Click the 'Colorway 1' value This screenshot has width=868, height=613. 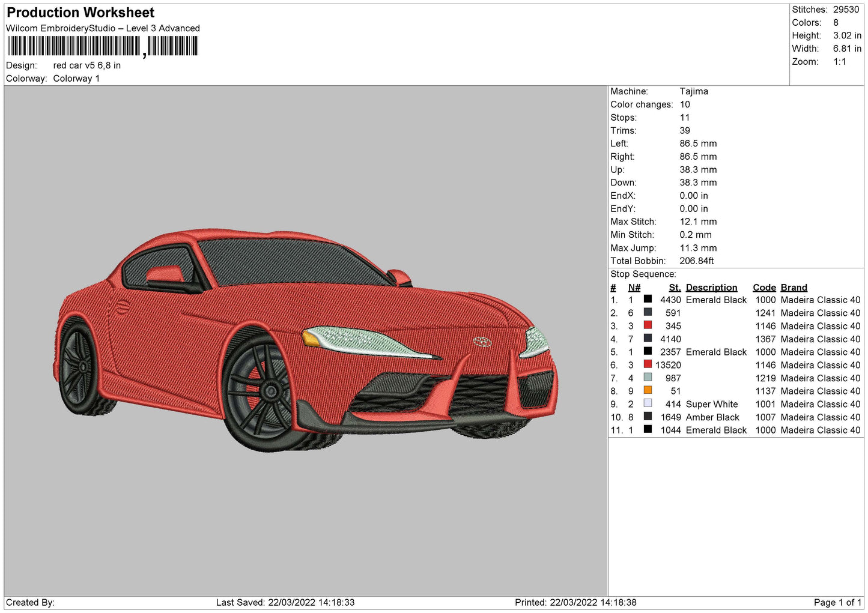click(x=76, y=79)
